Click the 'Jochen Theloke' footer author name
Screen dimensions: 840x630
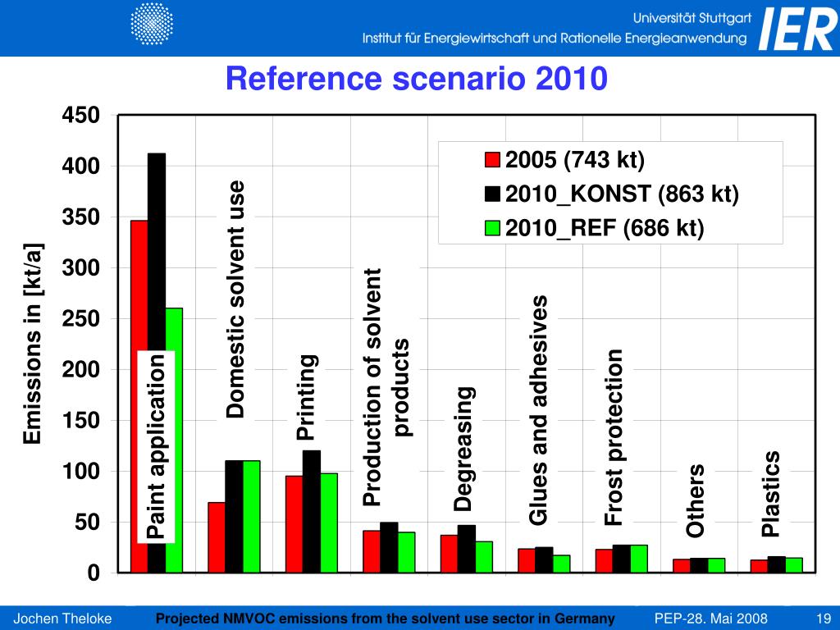click(62, 619)
